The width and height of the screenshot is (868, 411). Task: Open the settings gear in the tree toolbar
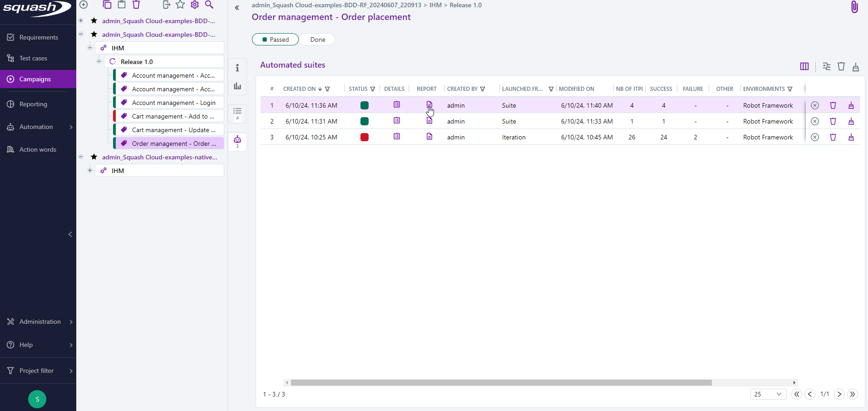click(195, 5)
